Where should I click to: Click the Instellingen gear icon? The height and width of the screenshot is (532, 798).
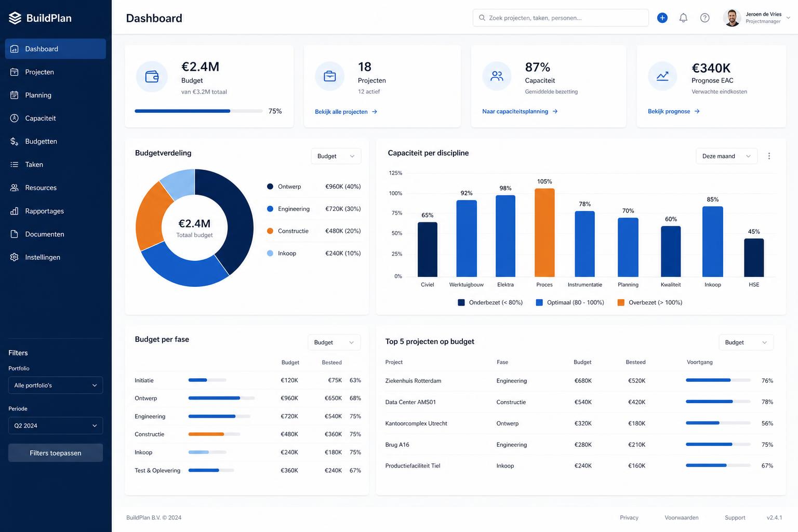point(15,257)
